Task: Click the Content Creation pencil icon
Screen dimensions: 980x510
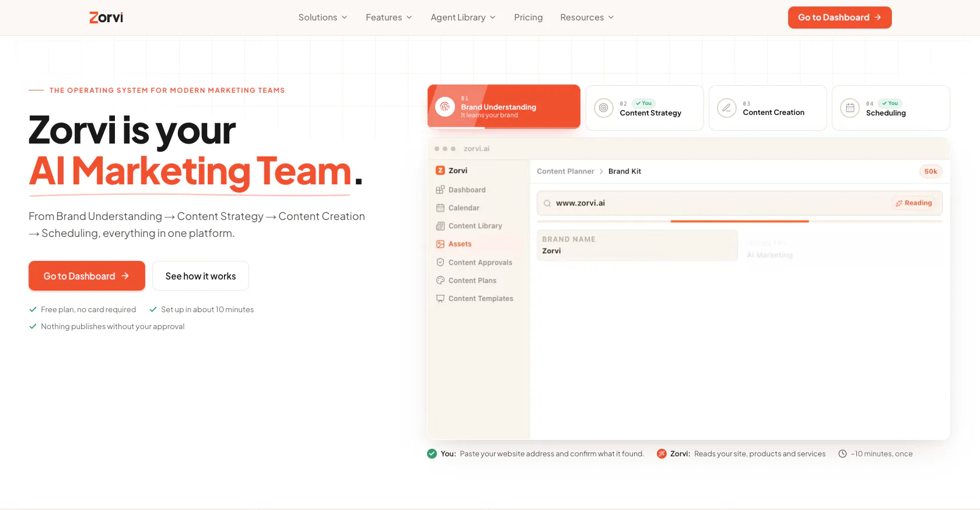Action: [727, 108]
